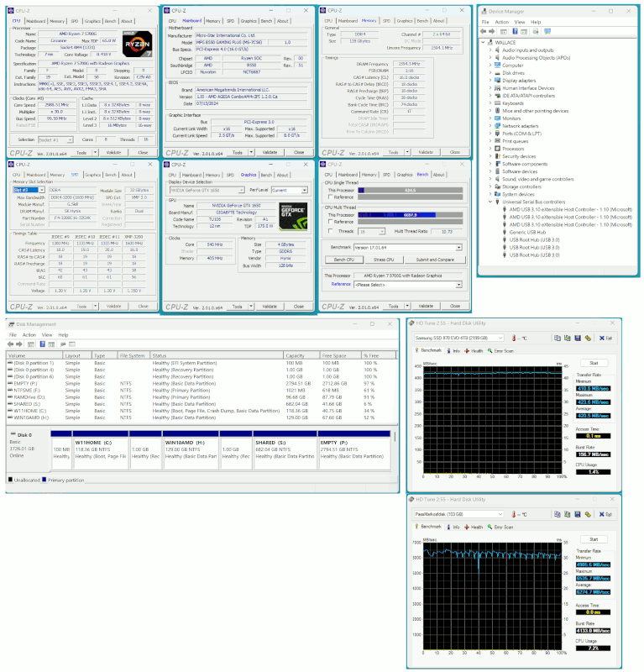Click the copy screenshot icon in Samsung HD Tune

[568, 339]
